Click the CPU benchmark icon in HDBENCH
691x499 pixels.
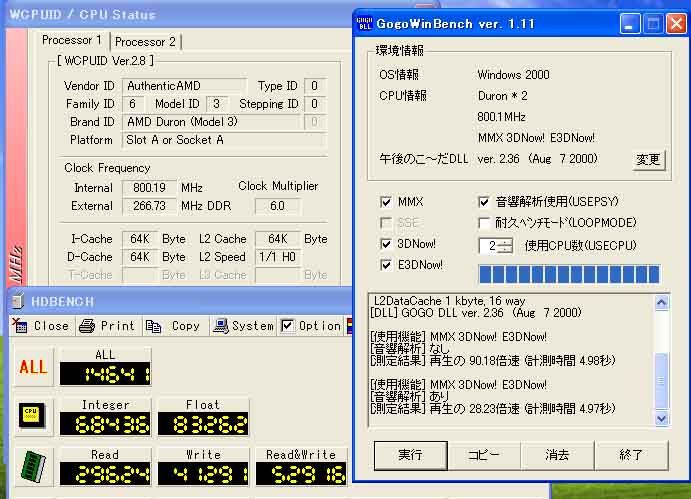click(x=33, y=416)
